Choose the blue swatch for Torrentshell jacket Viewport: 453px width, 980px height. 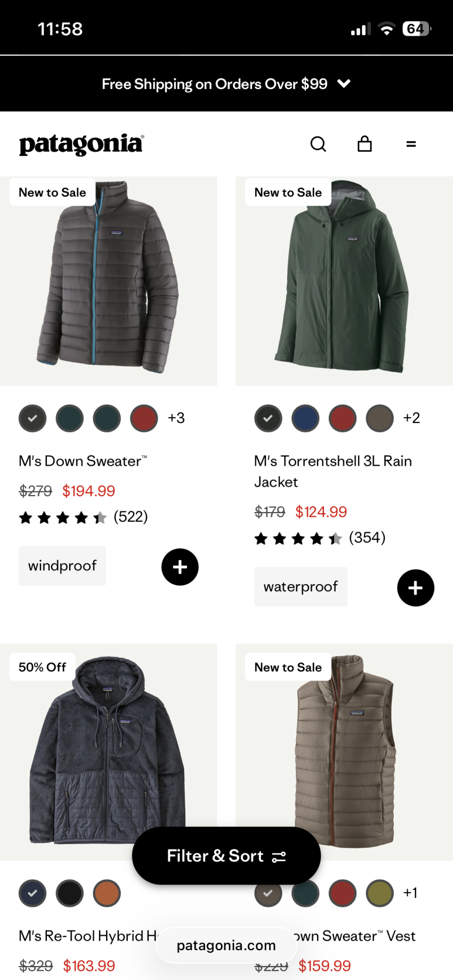[305, 418]
